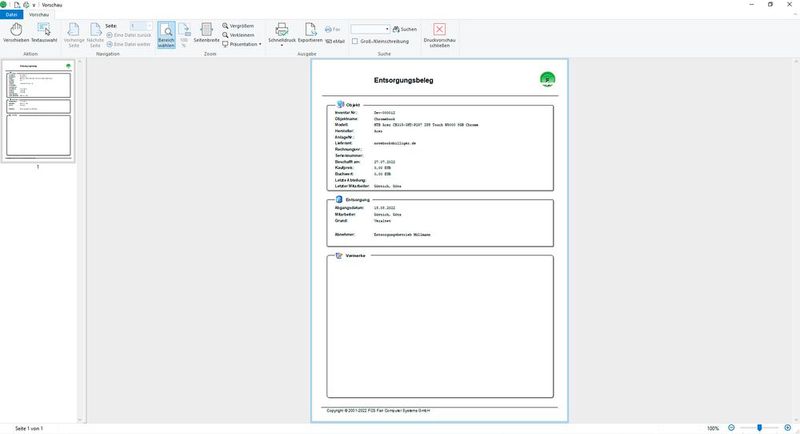This screenshot has width=800, height=434.
Task: Enable the Groß-/Kleinschreibung checkbox
Action: 357,41
